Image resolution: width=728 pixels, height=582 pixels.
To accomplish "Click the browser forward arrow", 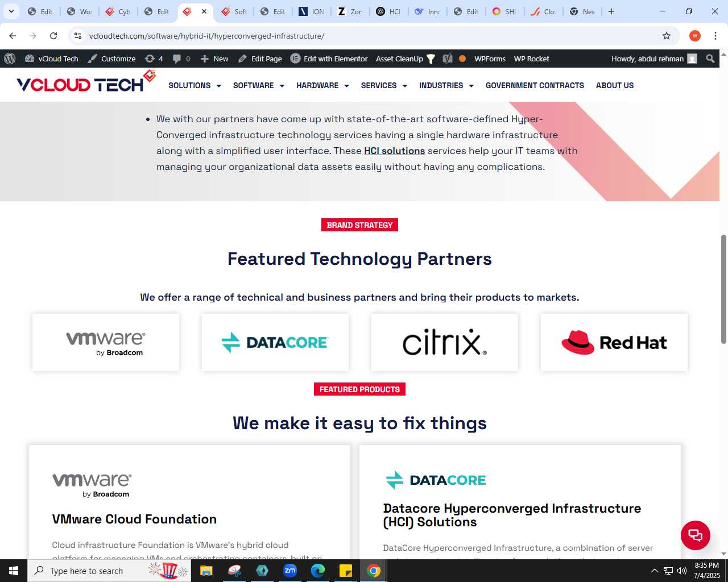I will pyautogui.click(x=33, y=36).
